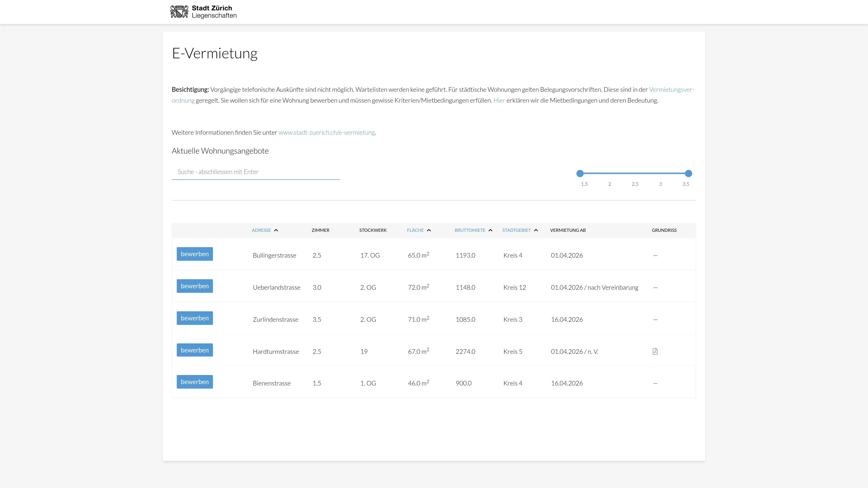Focus the Suche search input field
Screen dimensions: 868x488
[x=255, y=172]
